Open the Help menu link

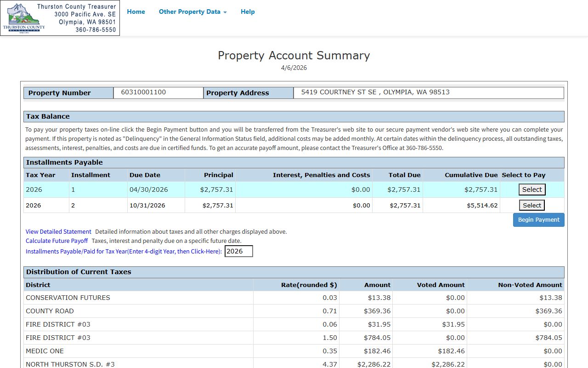[x=248, y=11]
